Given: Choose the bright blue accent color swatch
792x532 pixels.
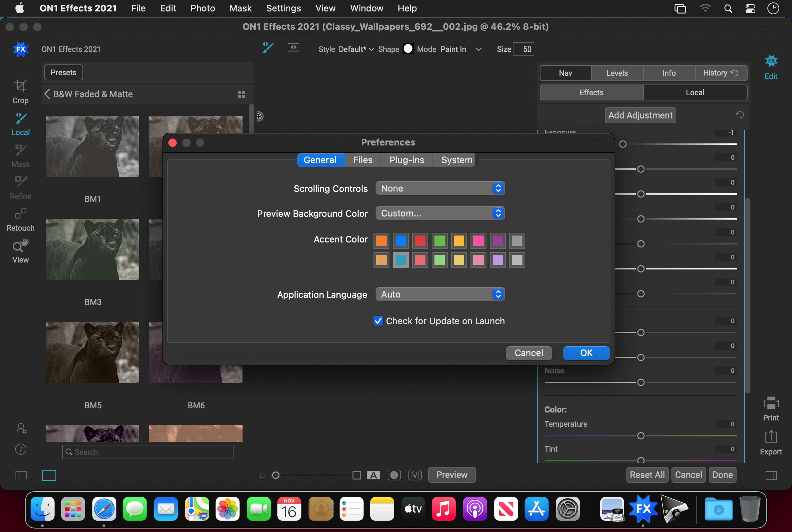Looking at the screenshot, I should click(x=401, y=240).
